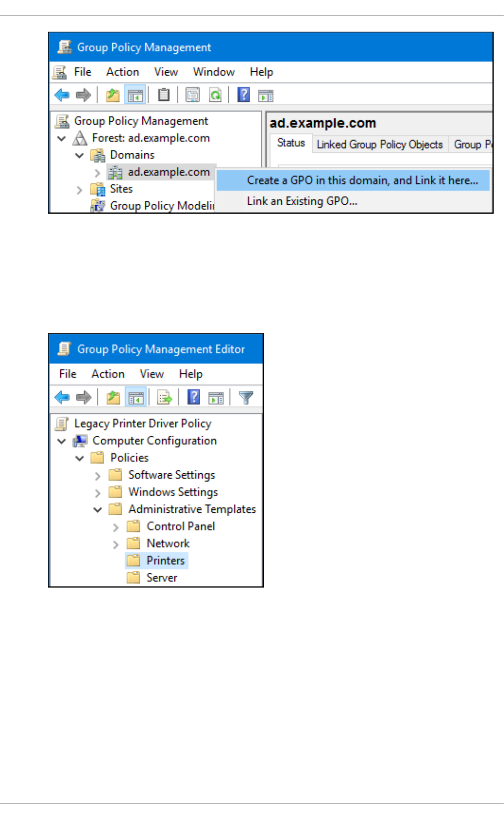This screenshot has height=819, width=504.
Task: Expand the Sites node
Action: point(79,189)
